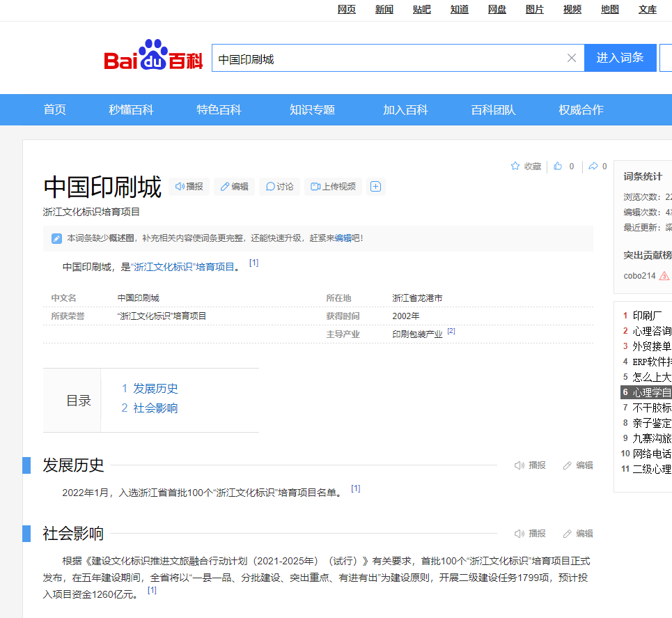
Task: Click the 上传视频 upload video button
Action: (x=333, y=187)
